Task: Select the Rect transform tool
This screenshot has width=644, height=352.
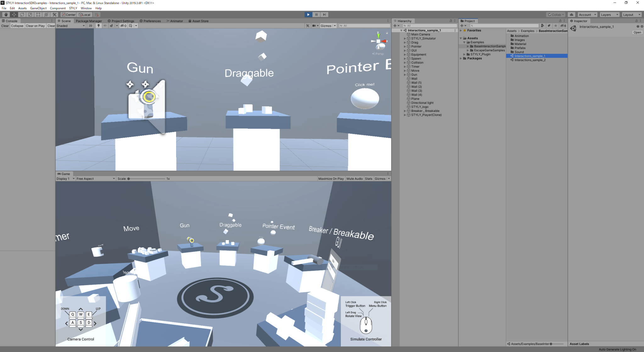Action: pyautogui.click(x=38, y=14)
